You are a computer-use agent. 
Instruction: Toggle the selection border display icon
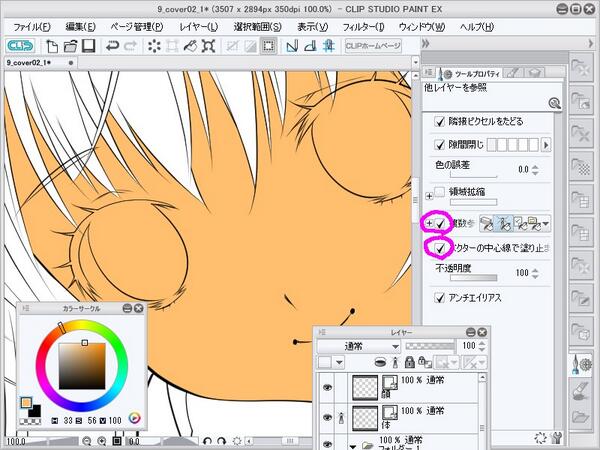coord(269,46)
